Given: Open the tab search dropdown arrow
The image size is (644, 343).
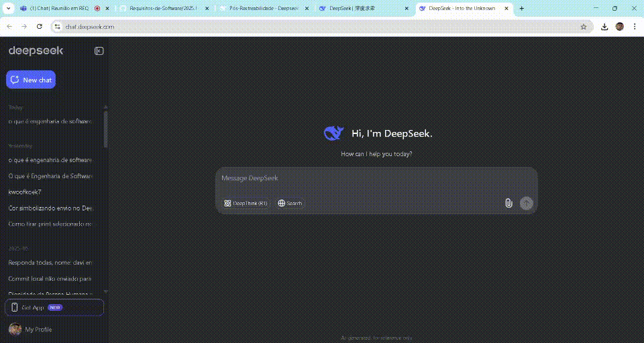Looking at the screenshot, I should (x=9, y=8).
